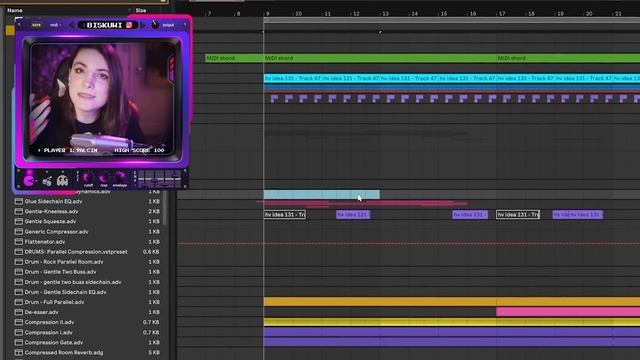This screenshot has width=640, height=360.
Task: Select the pink clip starting at bar 17
Action: click(568, 312)
